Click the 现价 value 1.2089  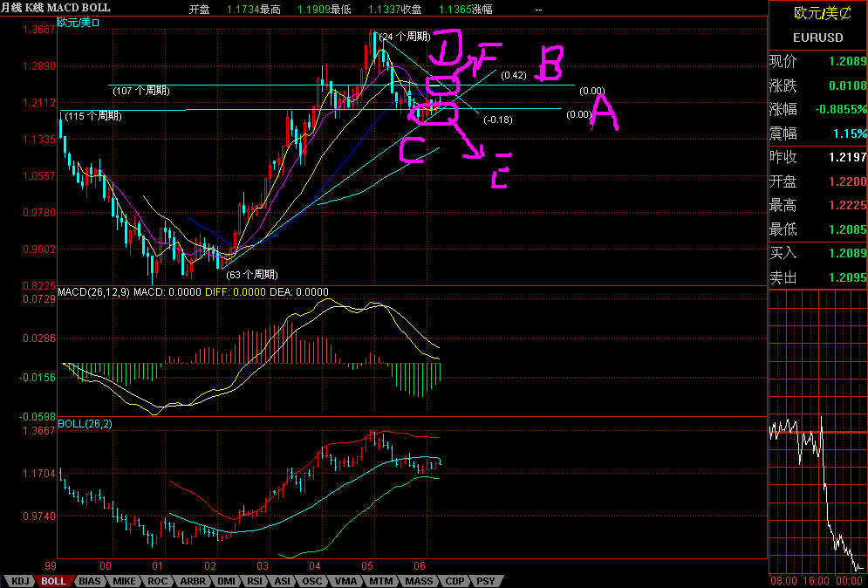(x=848, y=61)
